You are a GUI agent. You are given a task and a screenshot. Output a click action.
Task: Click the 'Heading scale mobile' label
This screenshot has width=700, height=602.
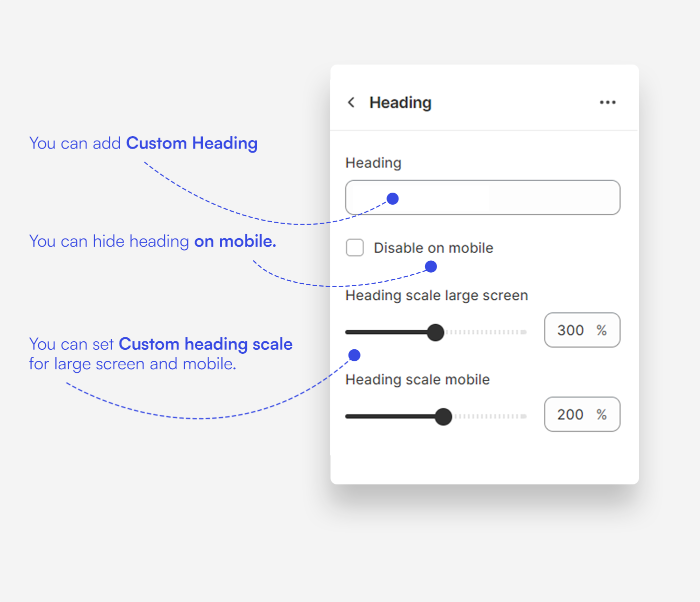417,379
